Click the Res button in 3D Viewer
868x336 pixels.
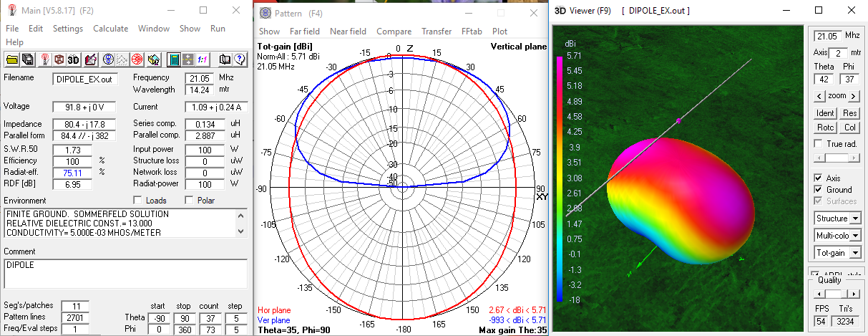click(x=850, y=113)
